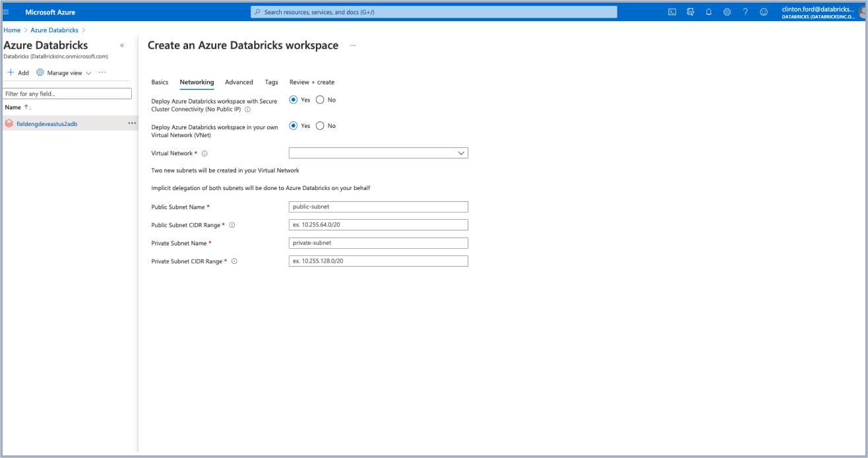
Task: Click the feedback smiley icon
Action: pos(764,12)
